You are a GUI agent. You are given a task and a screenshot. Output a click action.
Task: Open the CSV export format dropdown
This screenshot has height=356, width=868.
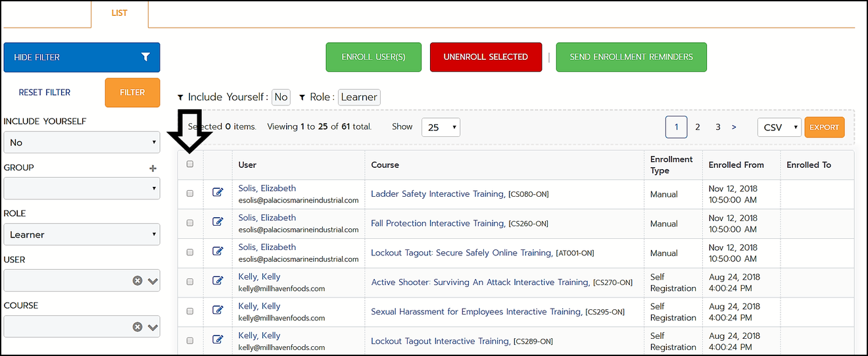pos(779,128)
